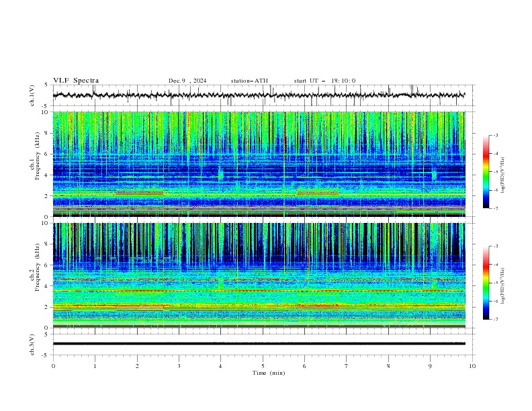
Task: Select the date 'Dec.9 , 2024' text
Action: (x=187, y=81)
